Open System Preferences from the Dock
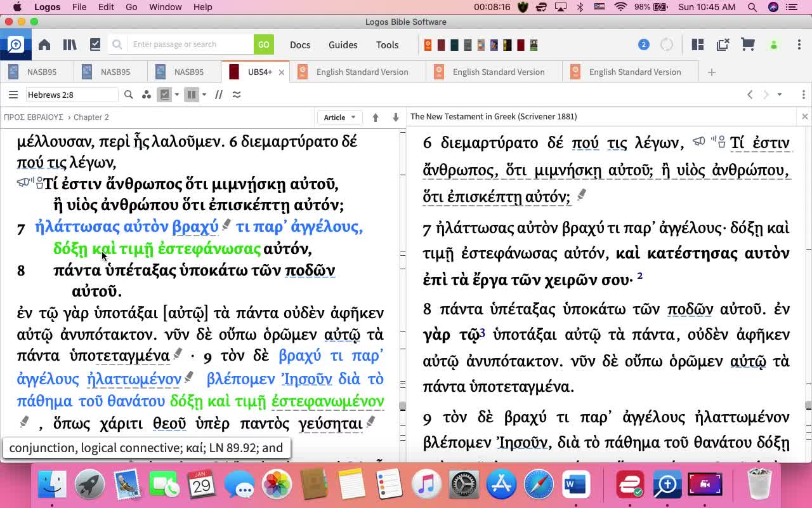This screenshot has height=508, width=812. click(464, 485)
